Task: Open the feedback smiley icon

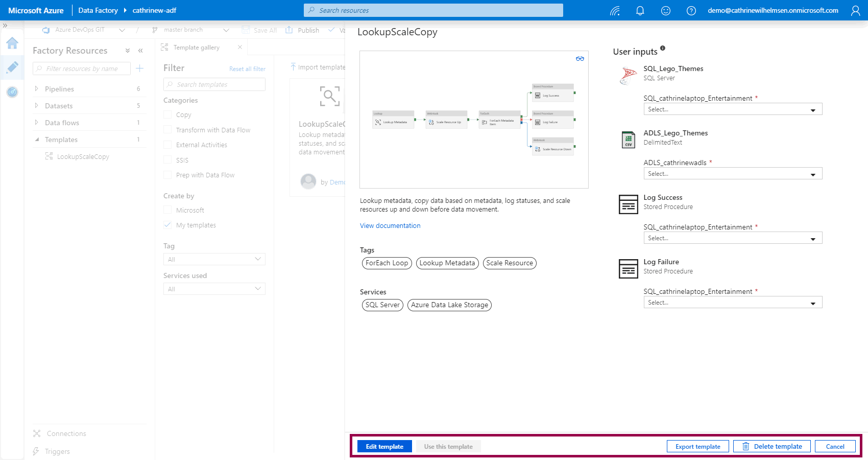Action: [x=665, y=11]
